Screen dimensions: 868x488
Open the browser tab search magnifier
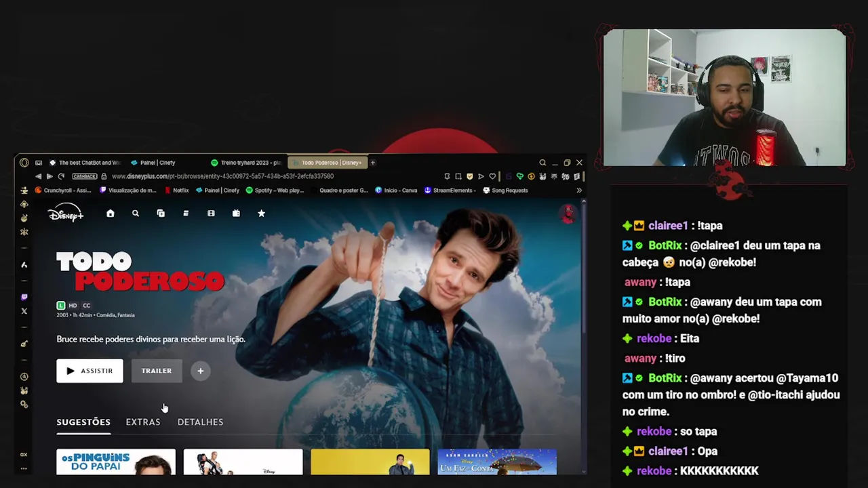(x=542, y=163)
